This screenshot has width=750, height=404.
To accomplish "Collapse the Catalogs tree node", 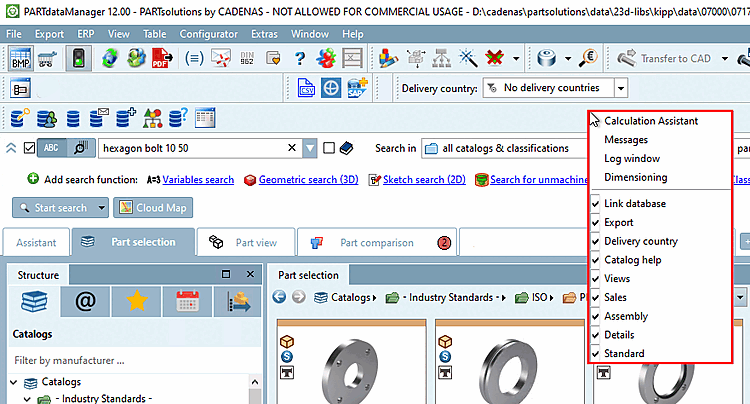I will (14, 382).
